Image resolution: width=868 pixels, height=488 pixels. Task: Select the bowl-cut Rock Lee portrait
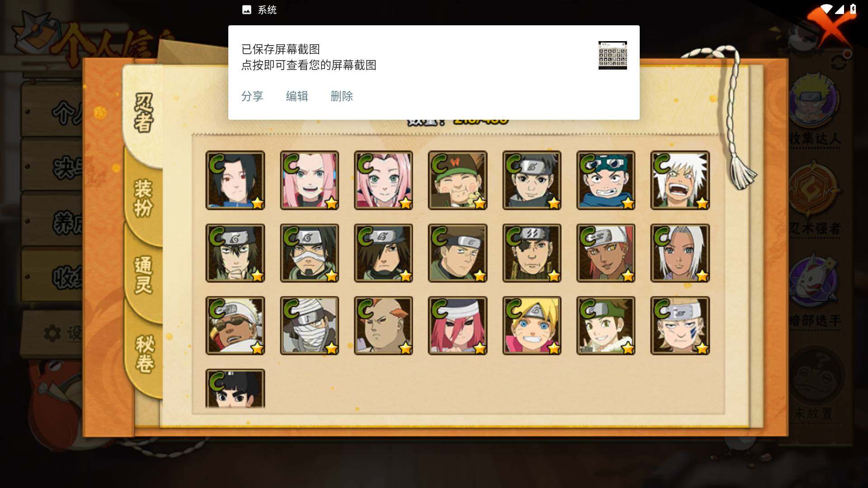coord(235,389)
